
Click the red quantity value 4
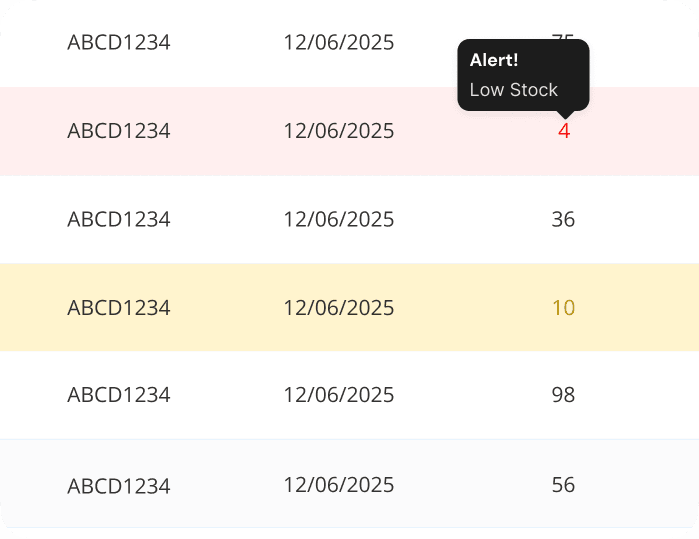pos(564,131)
